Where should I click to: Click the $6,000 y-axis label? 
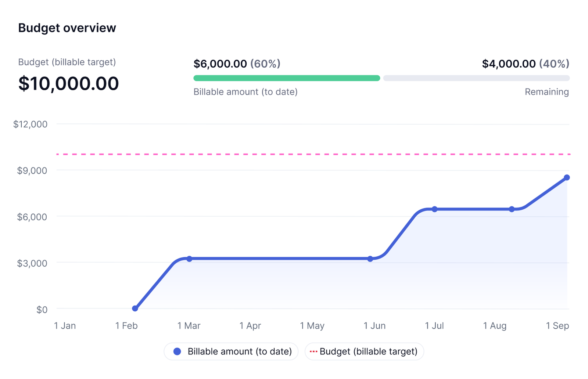[x=32, y=217]
